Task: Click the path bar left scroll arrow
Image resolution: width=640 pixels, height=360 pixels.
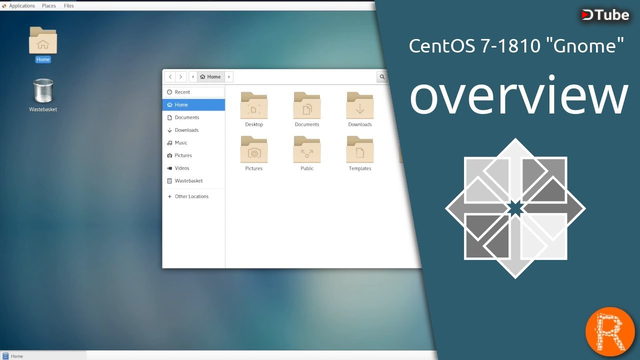Action: 193,77
